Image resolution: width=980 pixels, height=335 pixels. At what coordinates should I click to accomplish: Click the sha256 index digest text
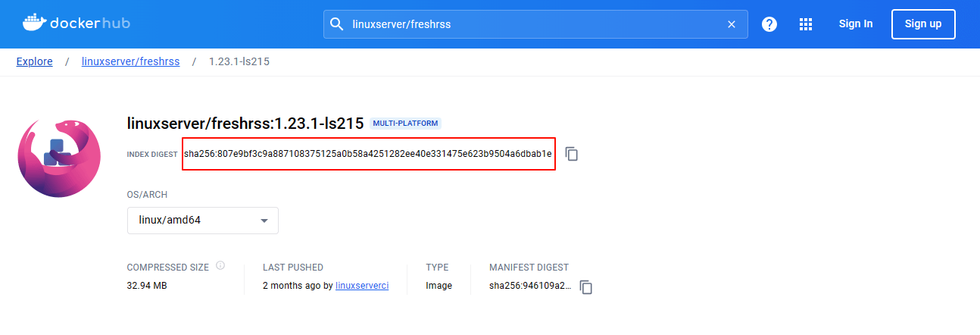click(x=368, y=154)
